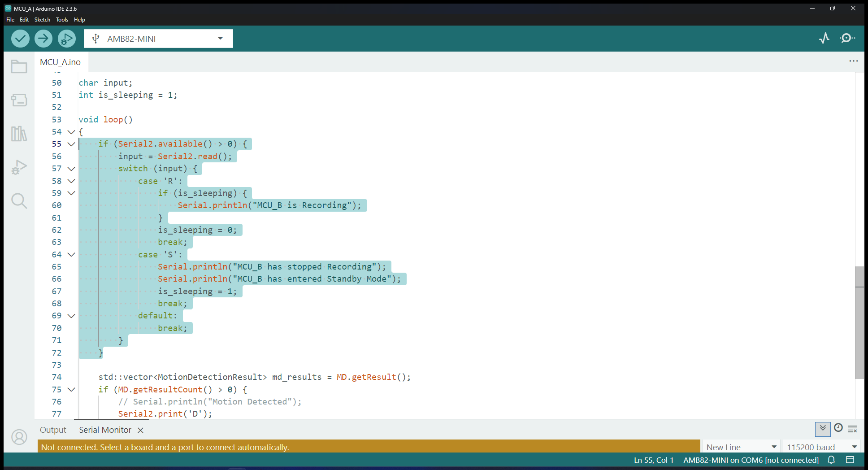Click the Upload arrow button
868x470 pixels.
[43, 39]
